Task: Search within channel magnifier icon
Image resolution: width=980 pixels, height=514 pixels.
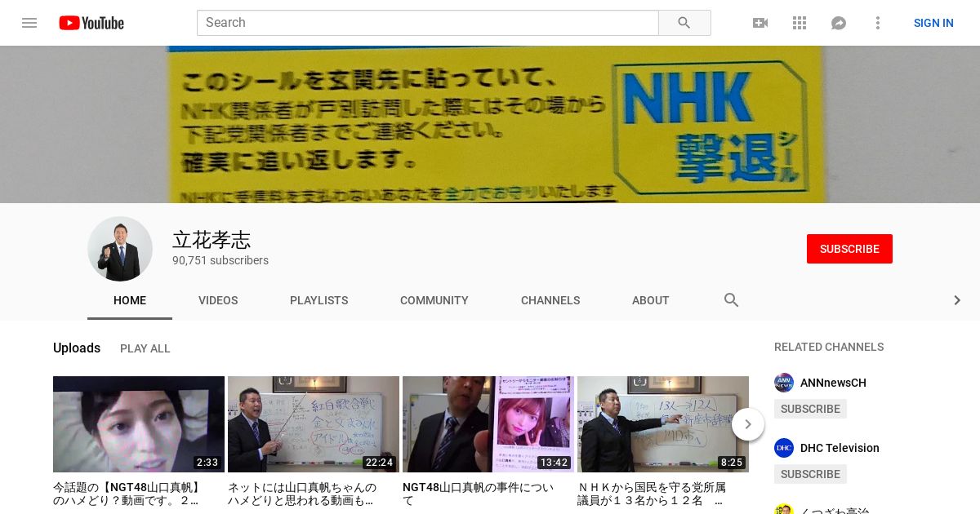Action: pos(732,300)
